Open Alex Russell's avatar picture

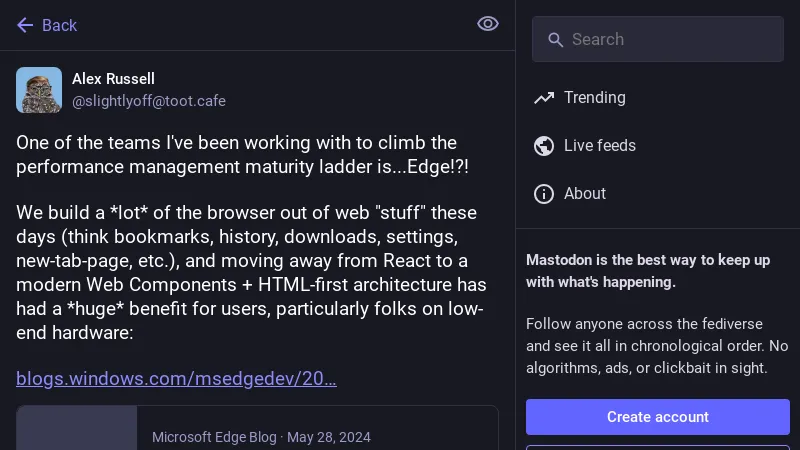tap(39, 90)
